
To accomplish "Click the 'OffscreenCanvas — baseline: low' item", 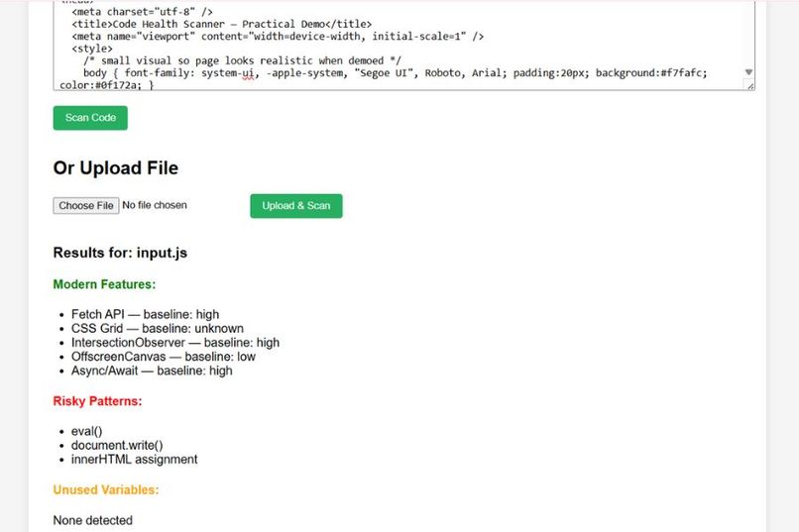I will pyautogui.click(x=163, y=357).
